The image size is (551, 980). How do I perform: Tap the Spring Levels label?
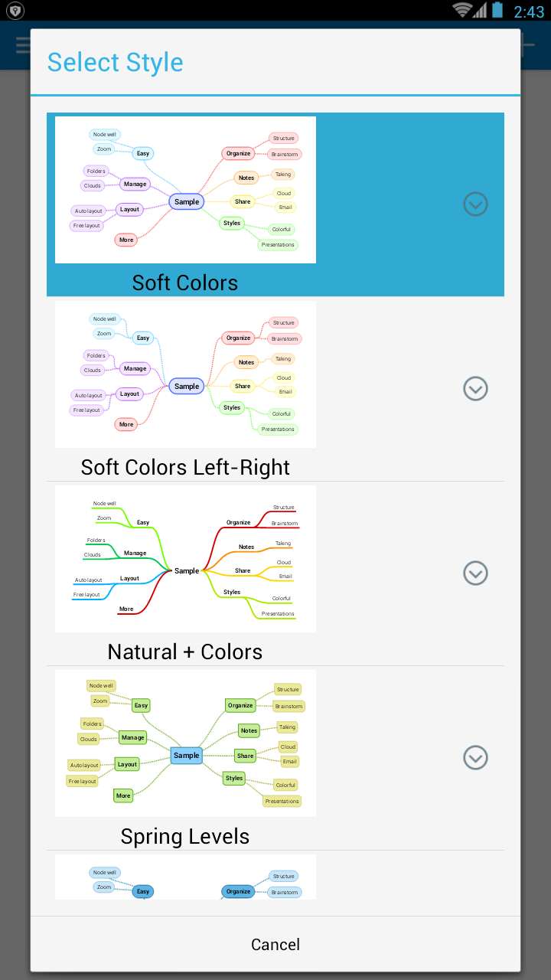(x=185, y=836)
